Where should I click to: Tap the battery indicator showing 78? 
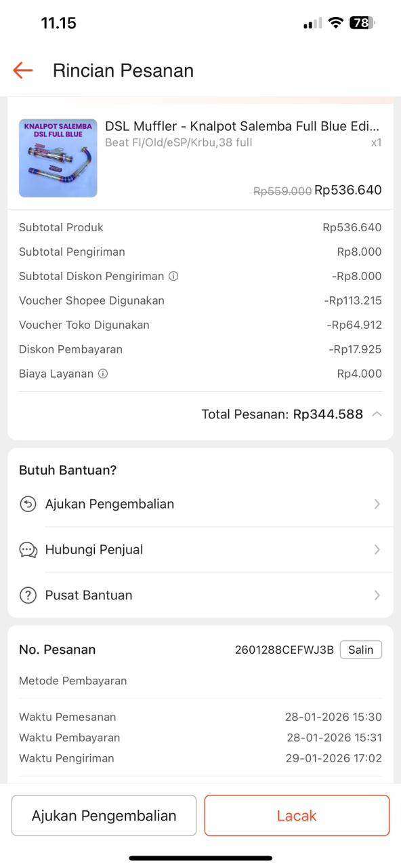point(361,22)
